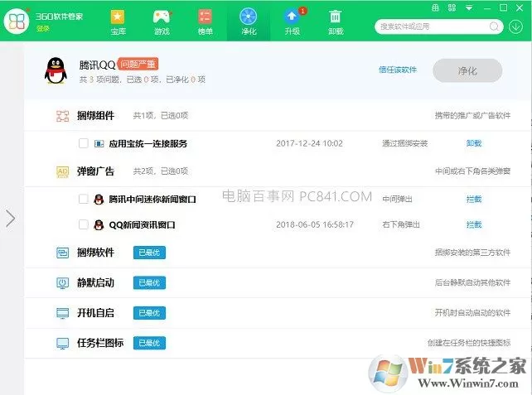Click the QQ新闻资讯窗口 item name
The image size is (532, 395).
point(142,224)
